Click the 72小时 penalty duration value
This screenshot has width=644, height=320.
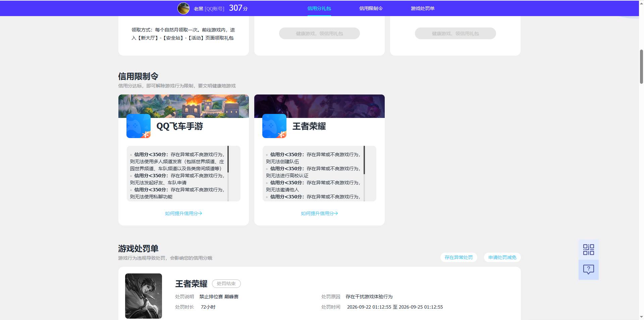[208, 307]
